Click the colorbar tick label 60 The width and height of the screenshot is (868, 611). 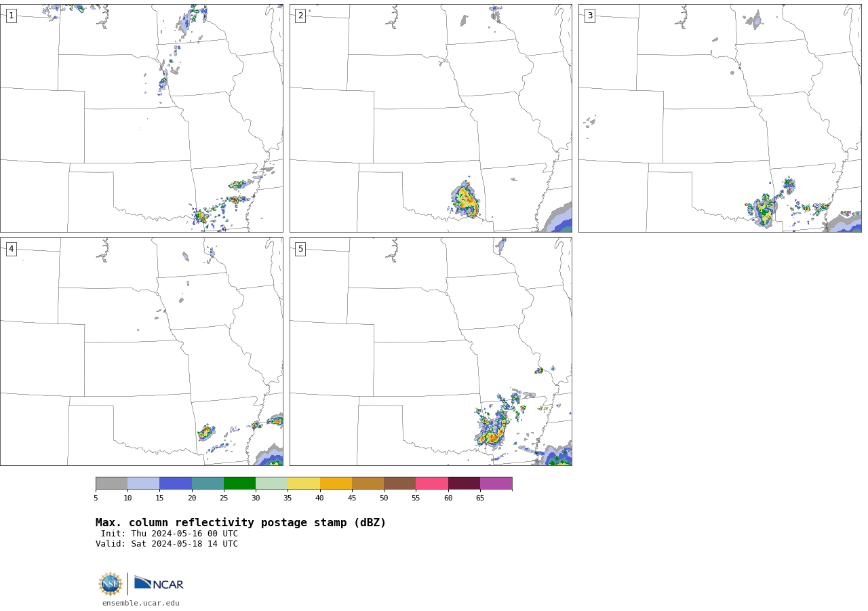pos(448,498)
